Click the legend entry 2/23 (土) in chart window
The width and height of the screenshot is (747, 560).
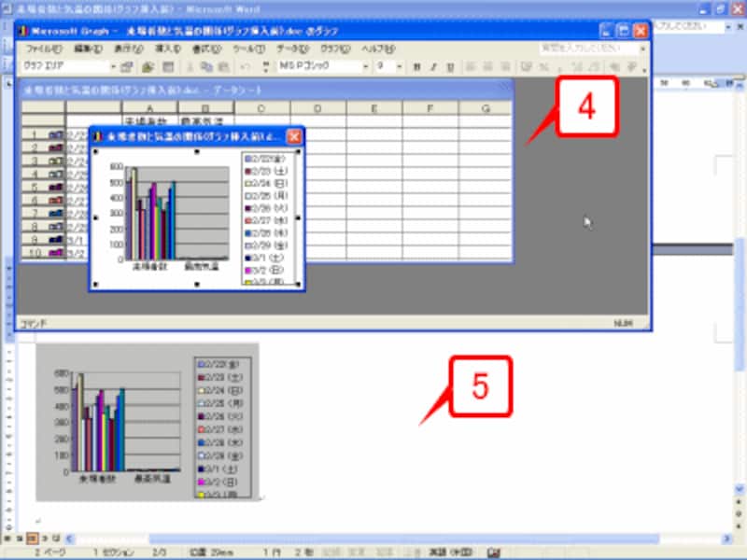pos(266,171)
